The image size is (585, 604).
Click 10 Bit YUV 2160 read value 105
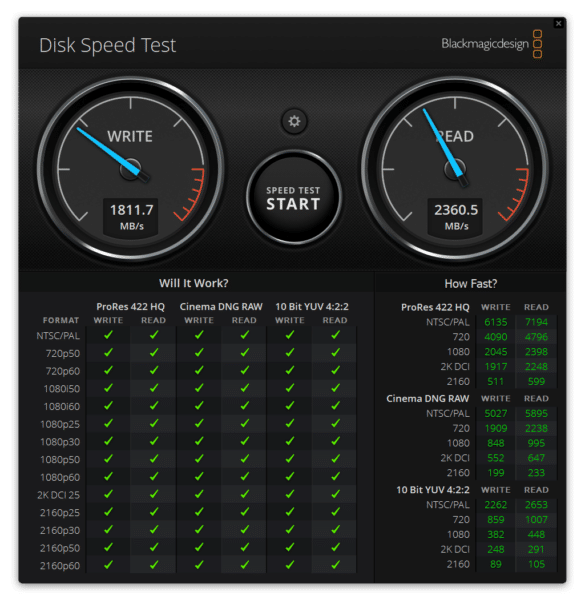coord(536,564)
